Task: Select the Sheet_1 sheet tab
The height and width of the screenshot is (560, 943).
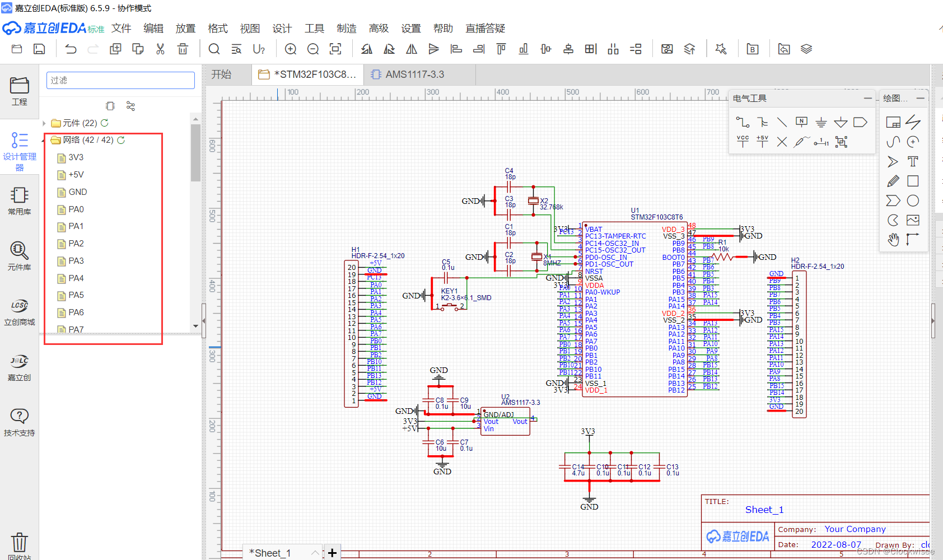Action: (270, 553)
